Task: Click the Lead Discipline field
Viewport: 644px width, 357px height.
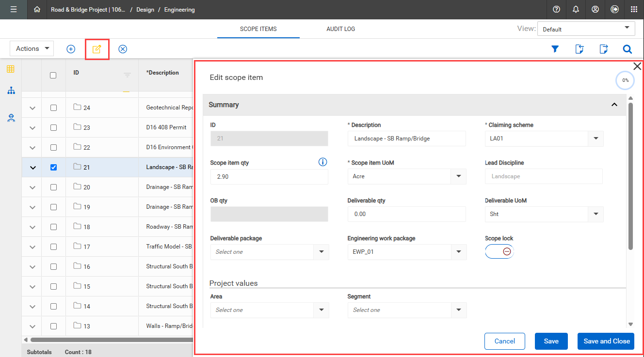Action: [x=544, y=176]
